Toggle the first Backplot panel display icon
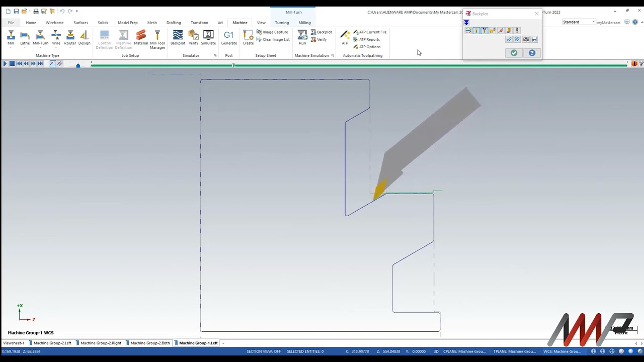644x362 pixels. point(468,31)
